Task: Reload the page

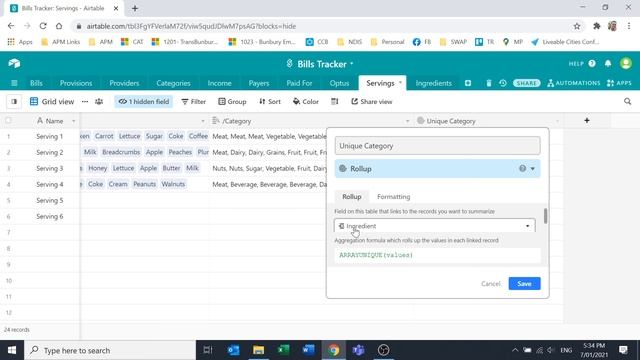Action: [x=43, y=26]
